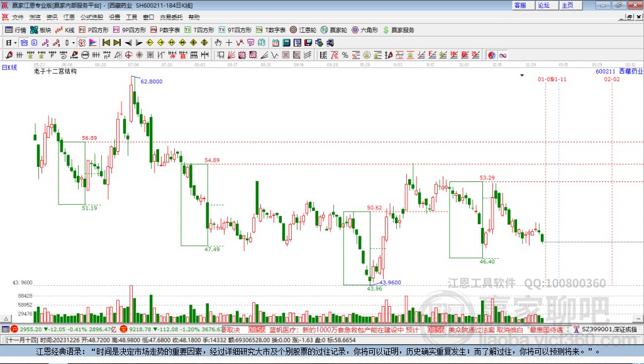This screenshot has width=644, height=364.
Task: Click the 客服 button in title bar
Action: pyautogui.click(x=523, y=5)
